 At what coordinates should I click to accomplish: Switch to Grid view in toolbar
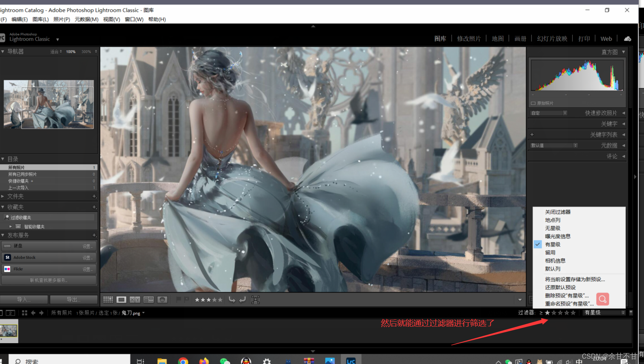108,300
